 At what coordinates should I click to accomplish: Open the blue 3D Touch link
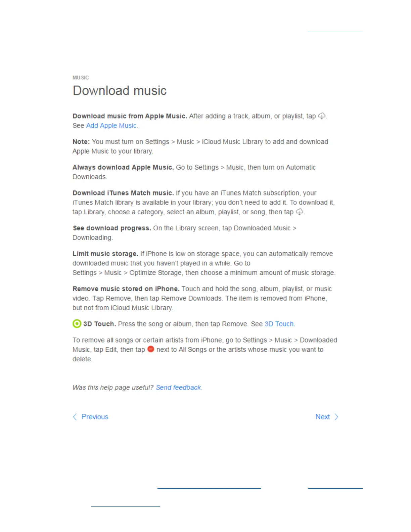(279, 324)
